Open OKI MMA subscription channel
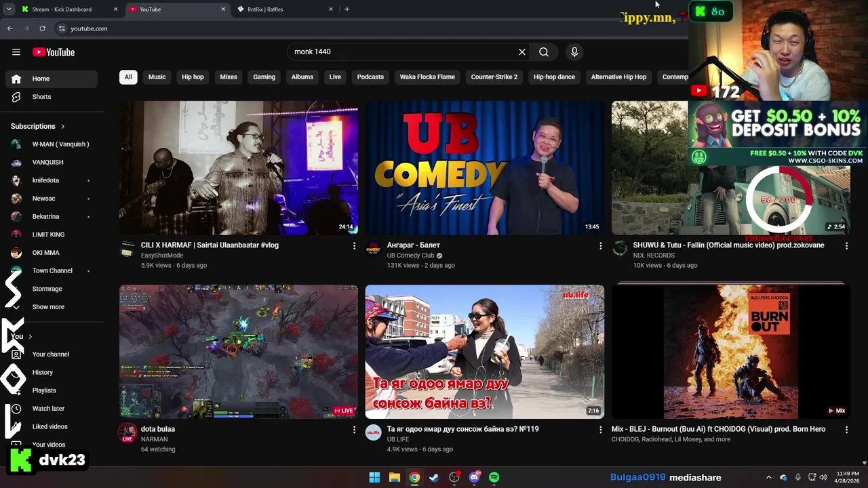Viewport: 868px width, 488px height. tap(52, 253)
